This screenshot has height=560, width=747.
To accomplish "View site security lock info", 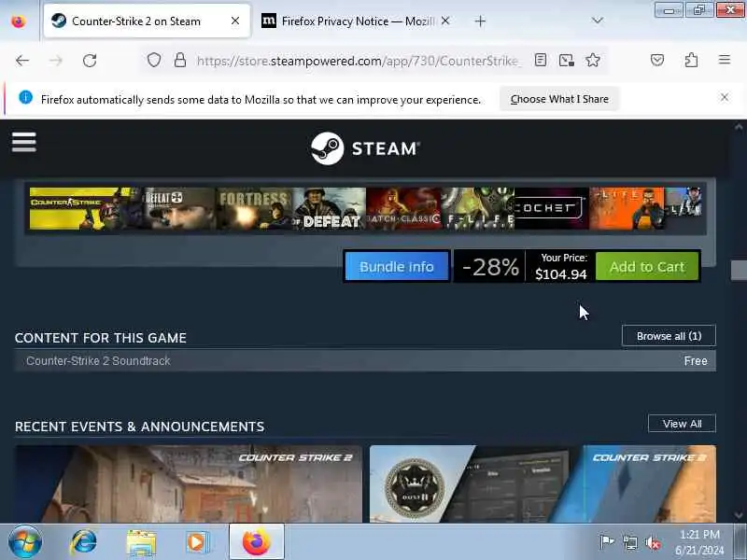I will [180, 60].
